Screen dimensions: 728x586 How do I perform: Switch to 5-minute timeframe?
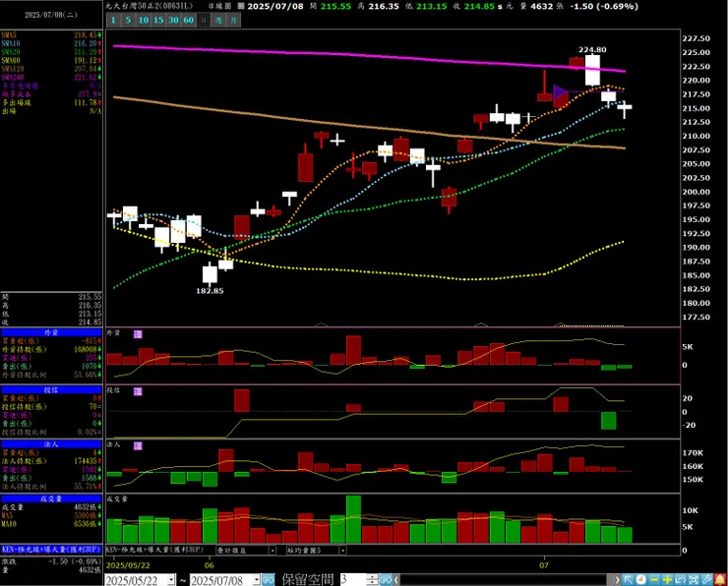coord(128,20)
